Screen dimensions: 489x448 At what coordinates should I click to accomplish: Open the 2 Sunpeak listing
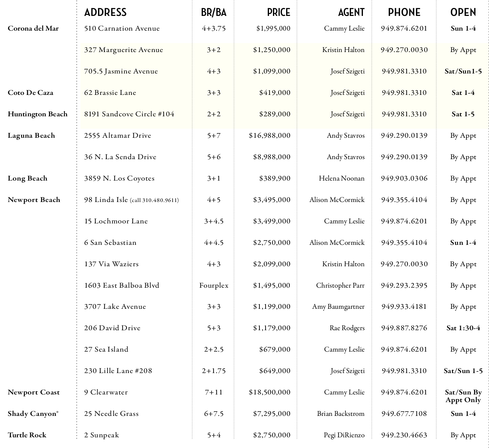tap(102, 435)
